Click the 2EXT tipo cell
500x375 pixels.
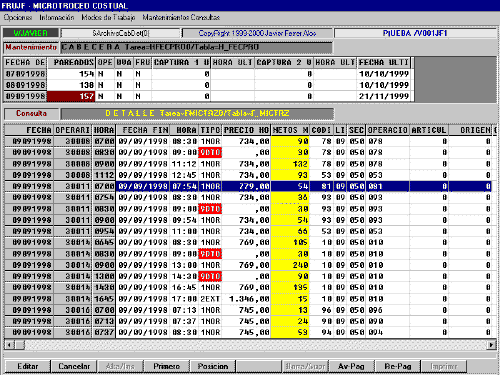pyautogui.click(x=210, y=299)
